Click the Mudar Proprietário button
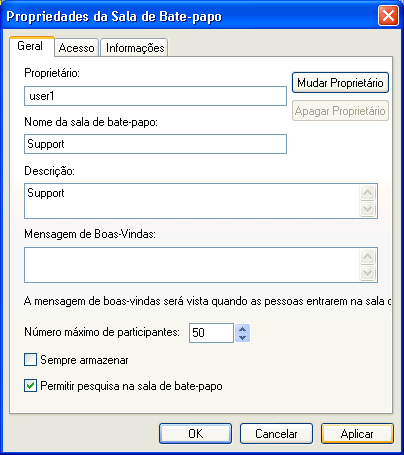This screenshot has height=455, width=404. [340, 82]
